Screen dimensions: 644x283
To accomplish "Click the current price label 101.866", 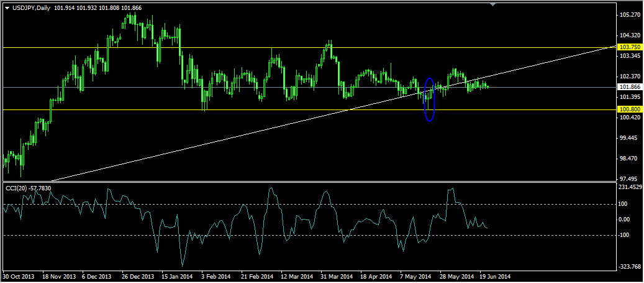I will (630, 87).
